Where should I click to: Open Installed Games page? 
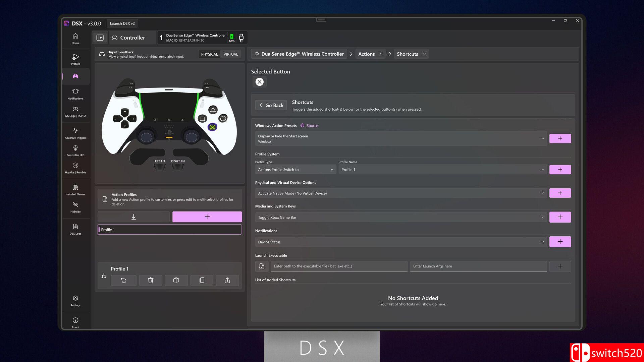pos(75,190)
